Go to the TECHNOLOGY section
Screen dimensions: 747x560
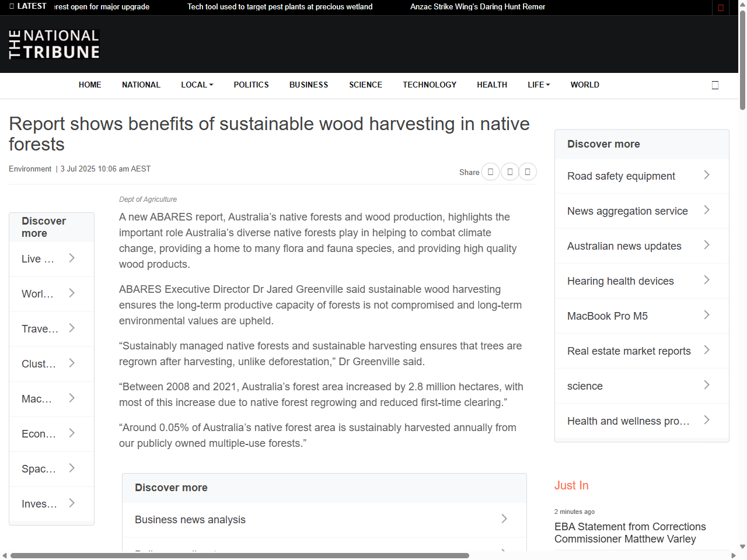(430, 85)
